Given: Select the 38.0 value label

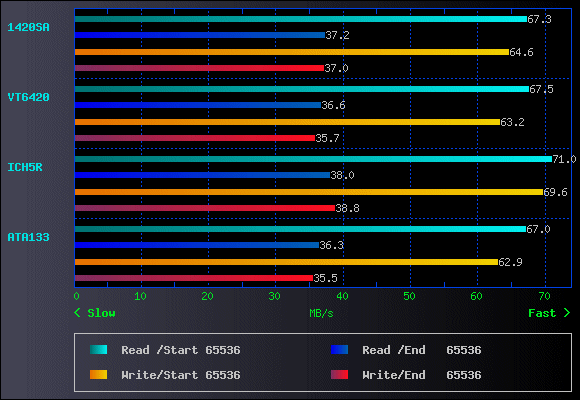Looking at the screenshot, I should [x=342, y=175].
